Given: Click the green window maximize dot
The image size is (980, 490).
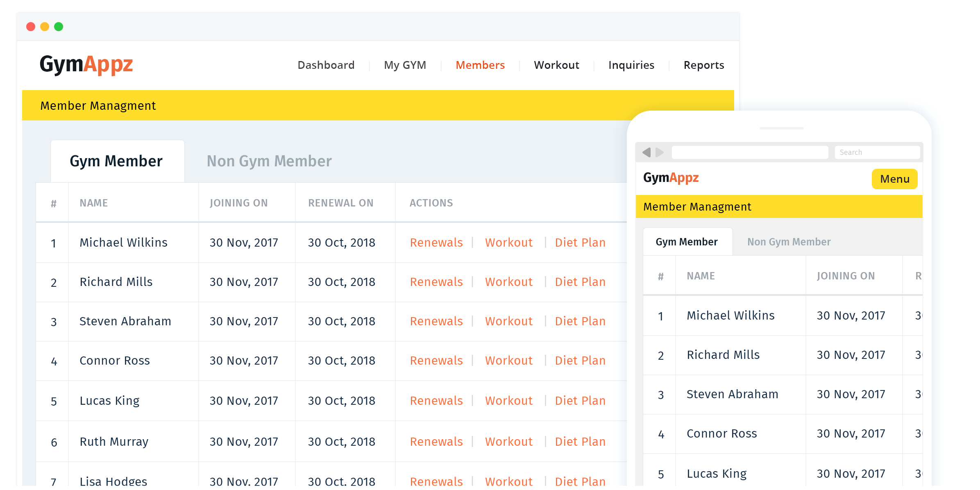Looking at the screenshot, I should [59, 27].
